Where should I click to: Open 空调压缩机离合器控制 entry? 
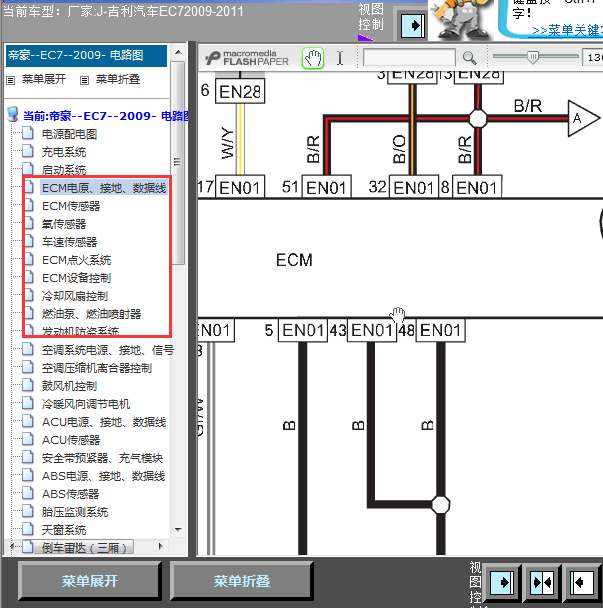pyautogui.click(x=97, y=368)
